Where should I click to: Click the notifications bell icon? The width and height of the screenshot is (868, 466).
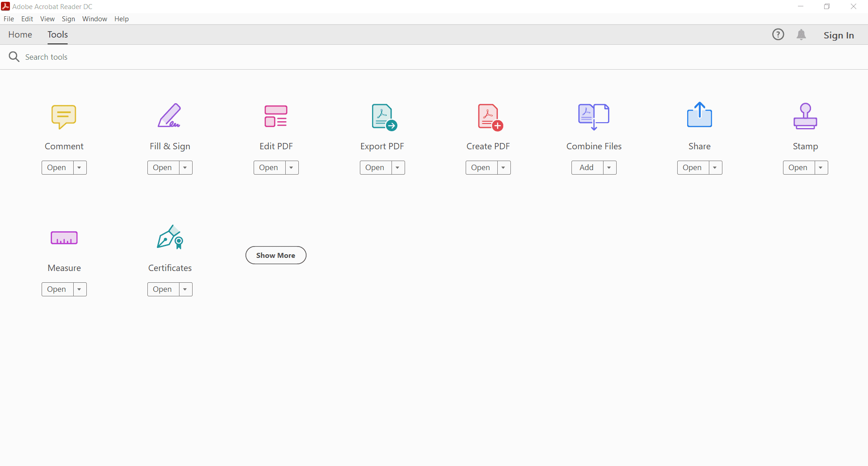(801, 35)
